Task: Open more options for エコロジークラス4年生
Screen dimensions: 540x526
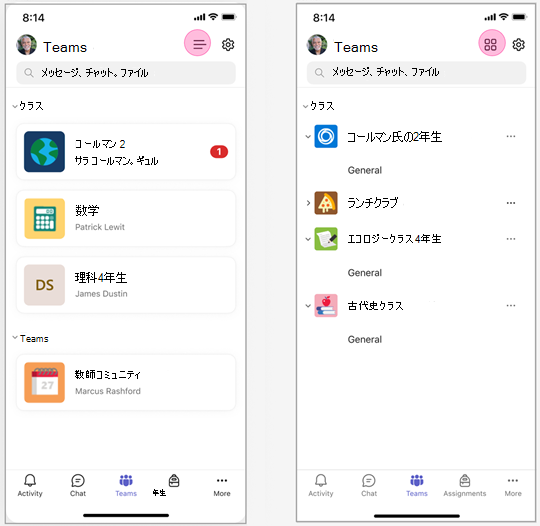Action: tap(511, 239)
